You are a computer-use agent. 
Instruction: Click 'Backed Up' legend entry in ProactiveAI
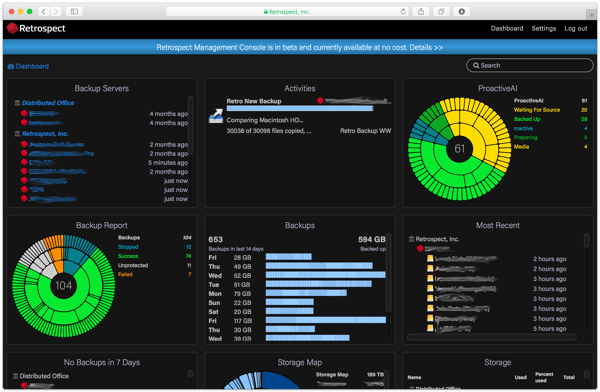click(527, 119)
